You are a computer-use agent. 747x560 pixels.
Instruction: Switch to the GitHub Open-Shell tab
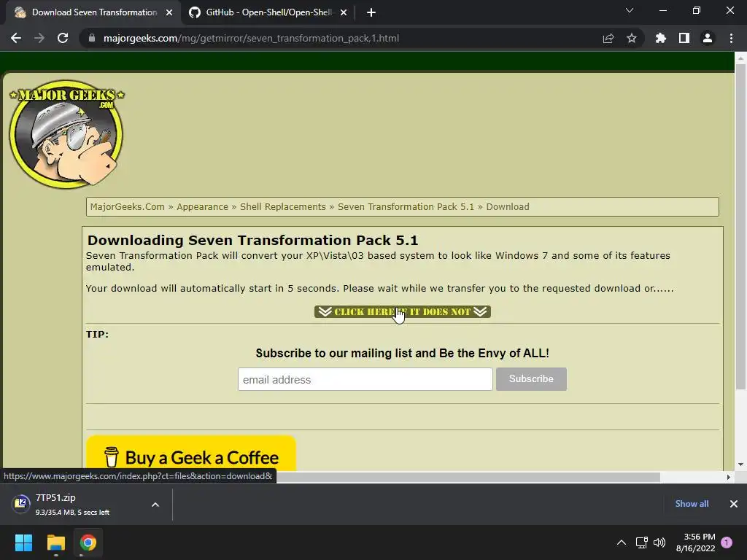[x=268, y=12]
